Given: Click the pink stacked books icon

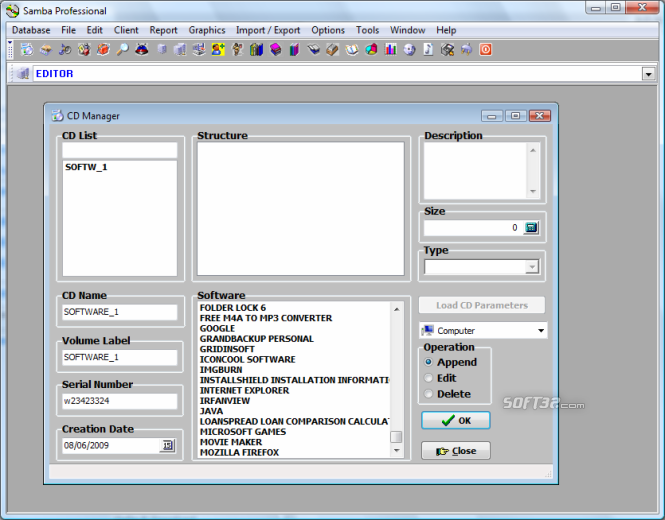Looking at the screenshot, I should tap(275, 50).
